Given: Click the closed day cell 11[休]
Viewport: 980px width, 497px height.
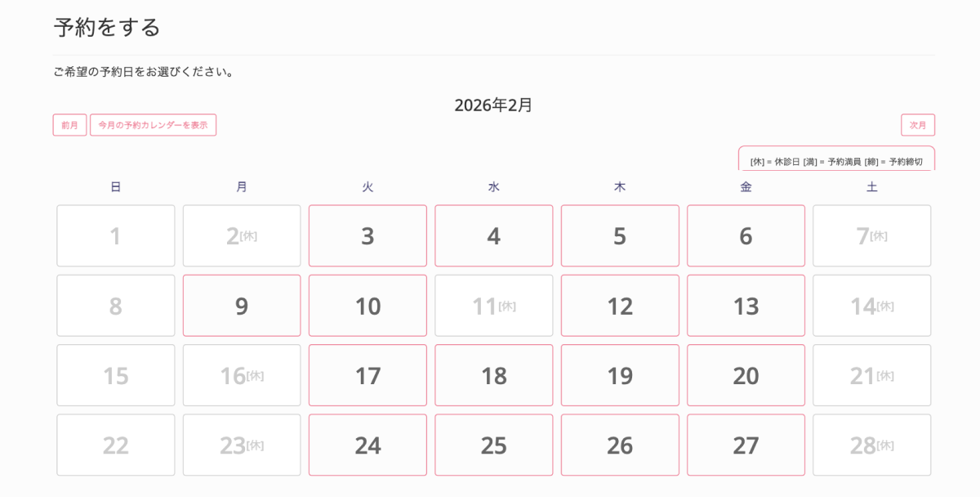Looking at the screenshot, I should tap(493, 306).
